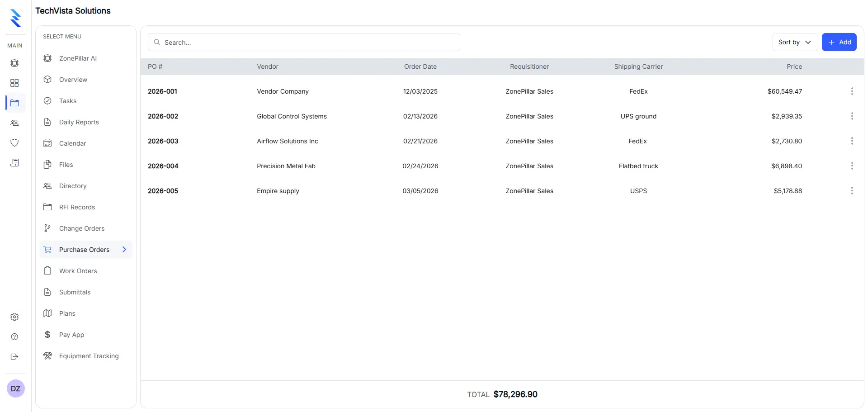
Task: Click inside the search field
Action: coord(304,42)
